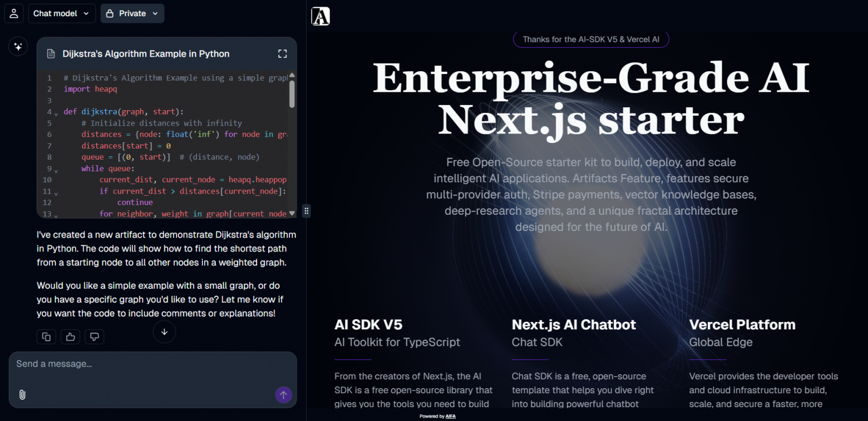The height and width of the screenshot is (421, 868).
Task: Click the sparkles assistant icon
Action: (18, 47)
